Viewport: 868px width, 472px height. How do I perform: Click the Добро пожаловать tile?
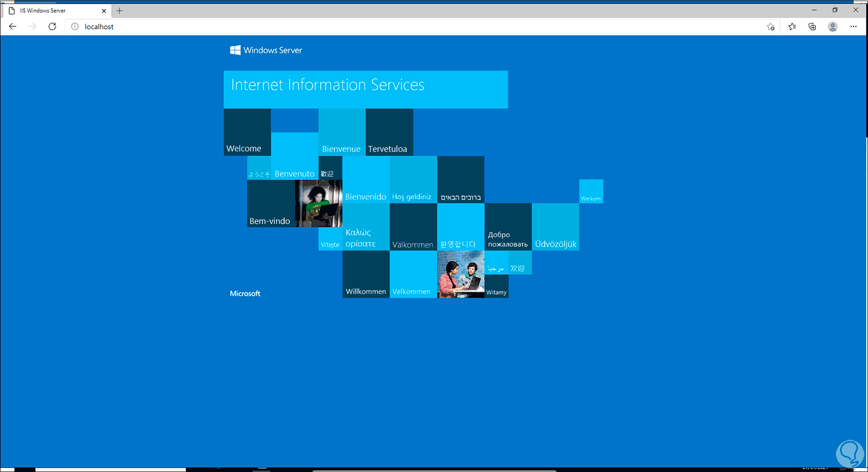tap(508, 227)
